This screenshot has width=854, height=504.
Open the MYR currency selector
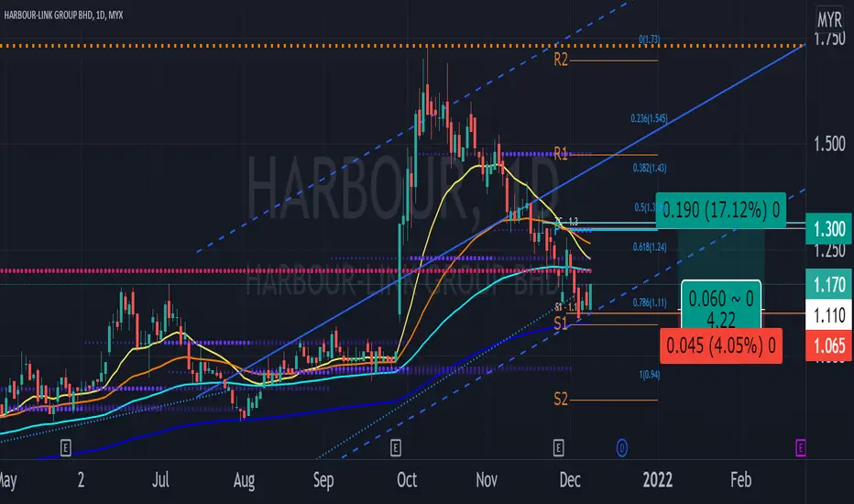coord(829,20)
